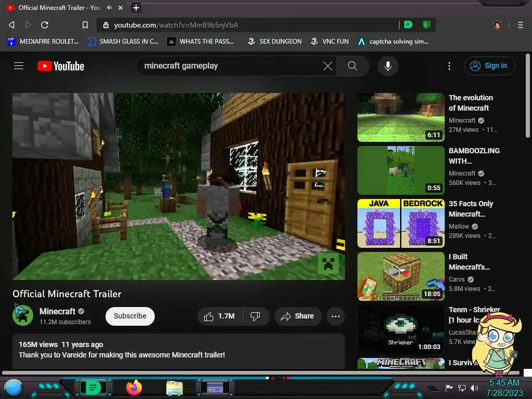Open File Explorer from the taskbar
Screen dimensions: 532x399
point(175,388)
